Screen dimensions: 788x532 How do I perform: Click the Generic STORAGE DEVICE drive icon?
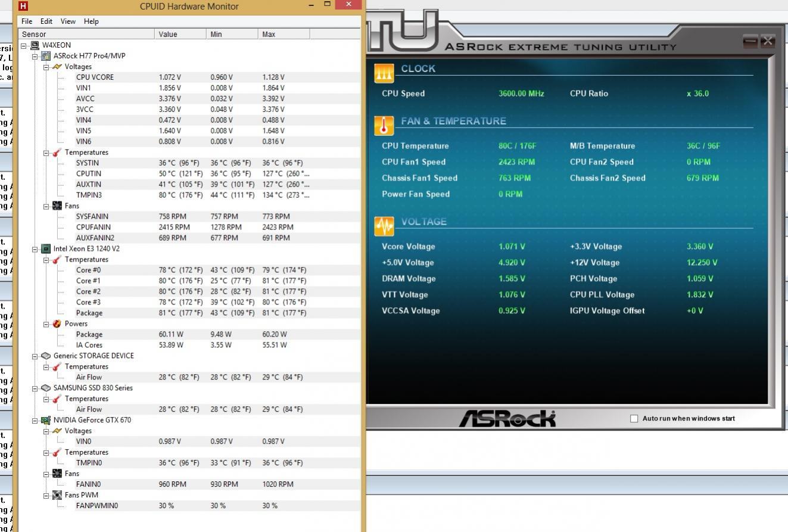(46, 356)
